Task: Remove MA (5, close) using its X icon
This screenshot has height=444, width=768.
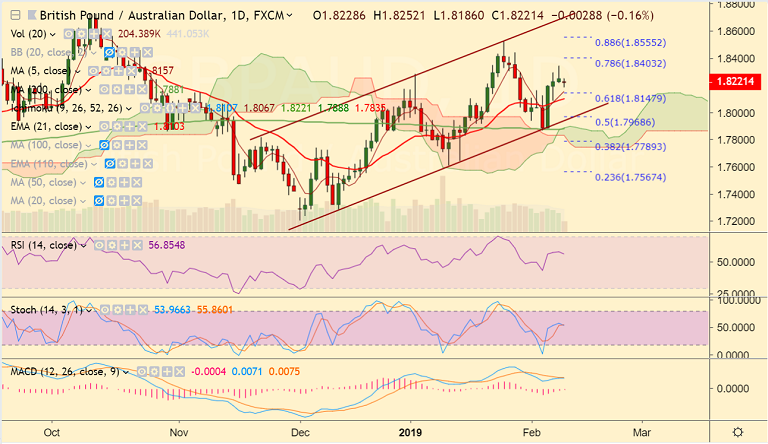Action: click(131, 71)
